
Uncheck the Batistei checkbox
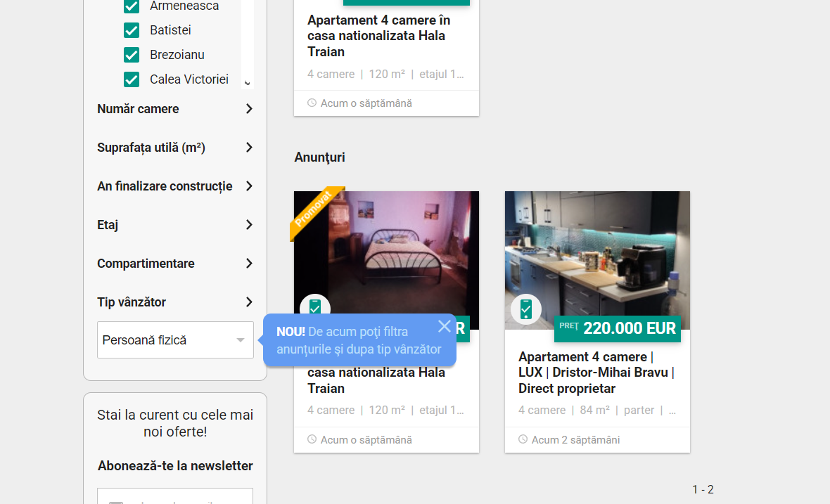click(132, 30)
